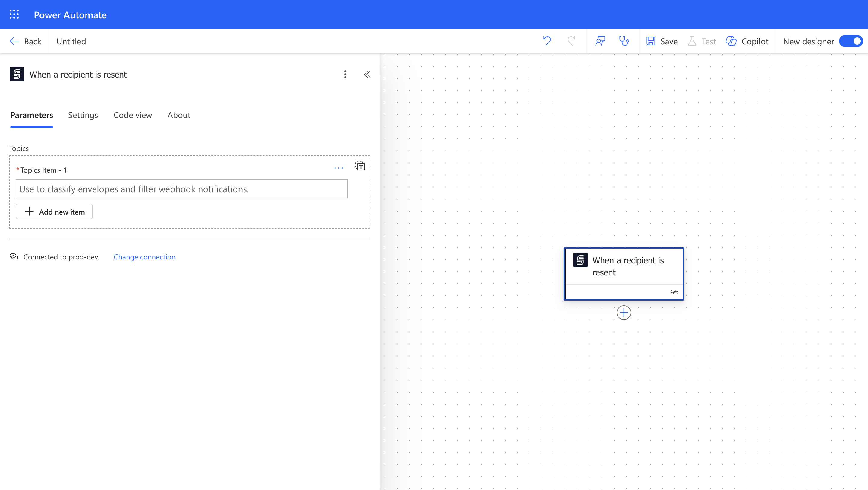Click the Add new item button

coord(54,212)
